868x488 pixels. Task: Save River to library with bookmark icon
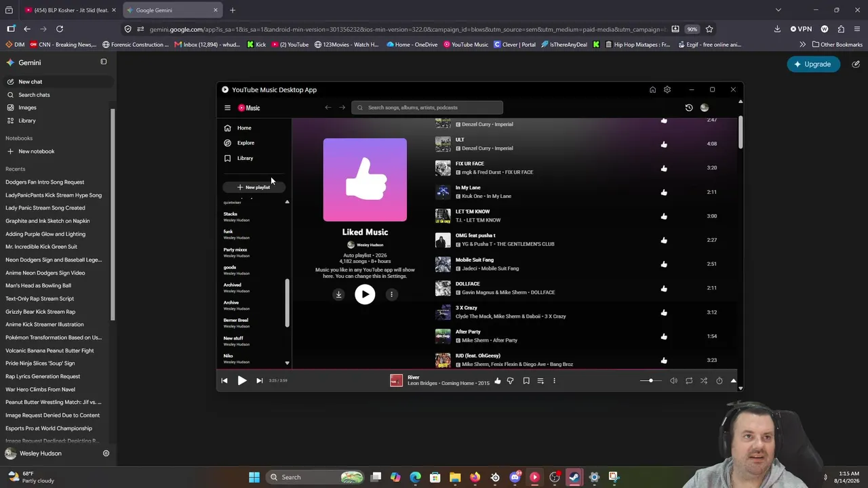coord(526,381)
